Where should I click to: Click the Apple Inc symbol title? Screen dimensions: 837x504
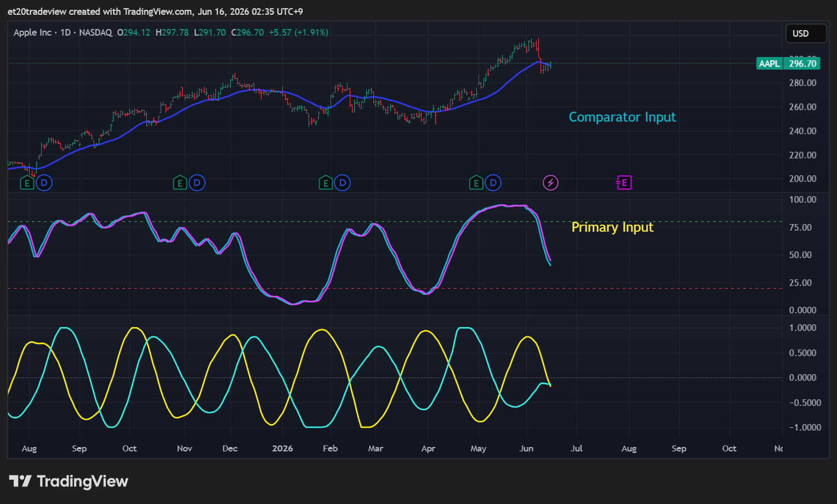click(x=32, y=32)
